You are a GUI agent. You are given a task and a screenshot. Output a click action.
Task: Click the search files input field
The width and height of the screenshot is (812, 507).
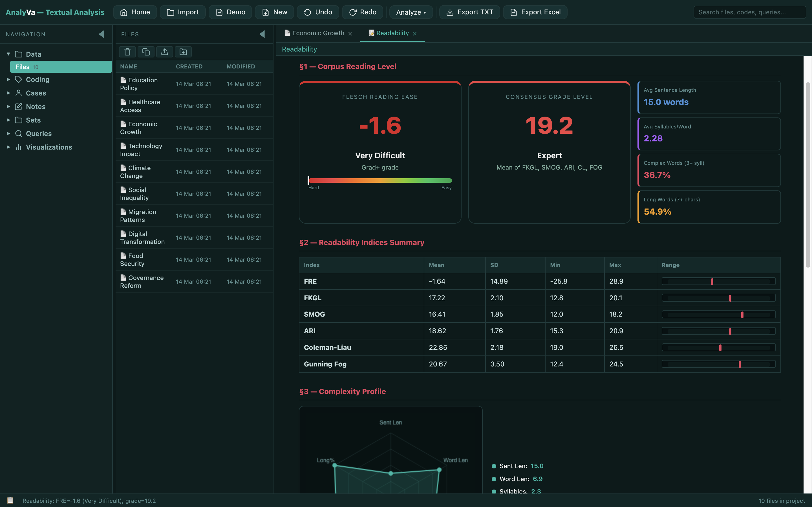(x=749, y=12)
